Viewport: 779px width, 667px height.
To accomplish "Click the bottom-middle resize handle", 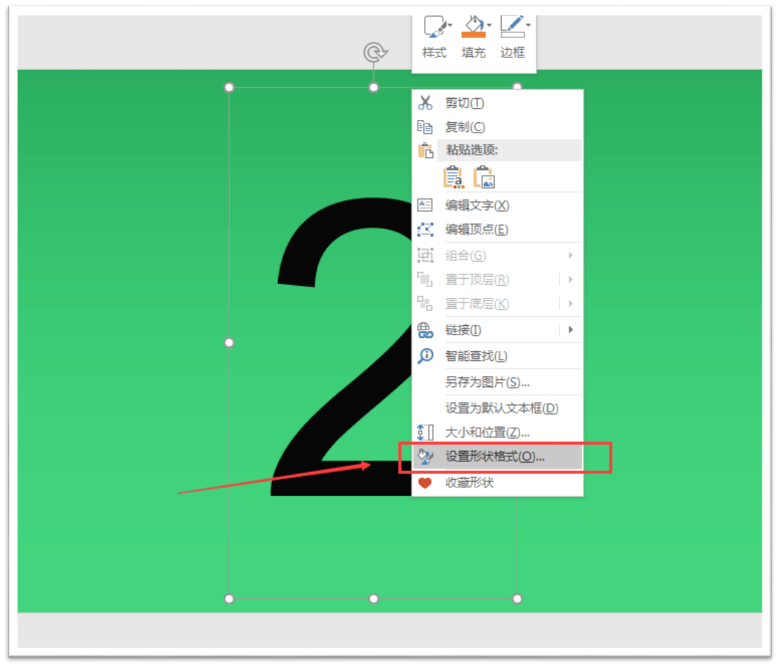I will click(374, 599).
